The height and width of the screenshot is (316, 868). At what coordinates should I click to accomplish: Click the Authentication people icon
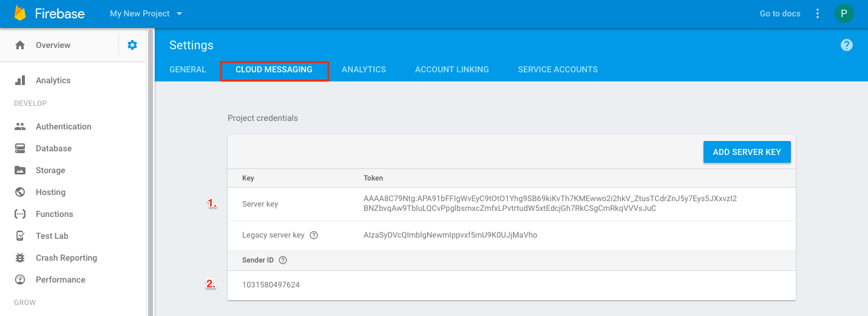[x=20, y=126]
